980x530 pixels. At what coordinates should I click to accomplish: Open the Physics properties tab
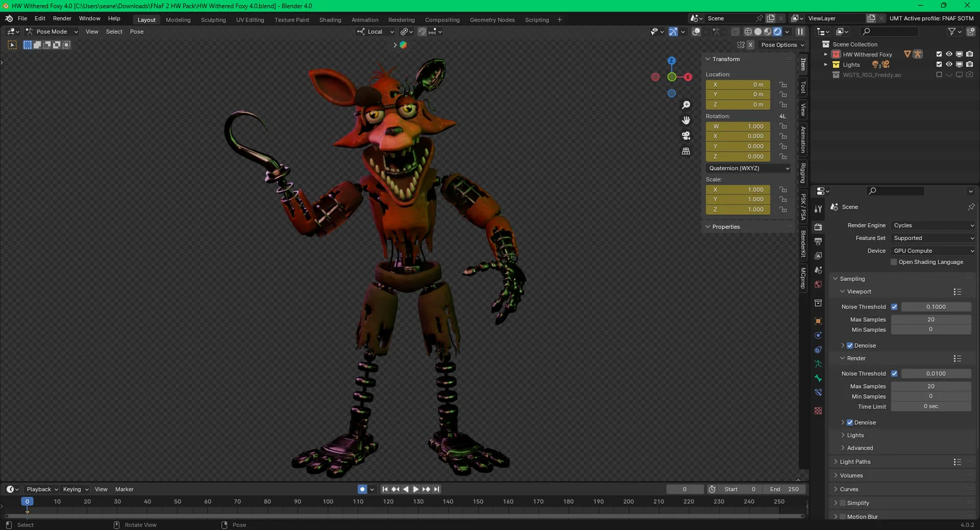point(818,335)
